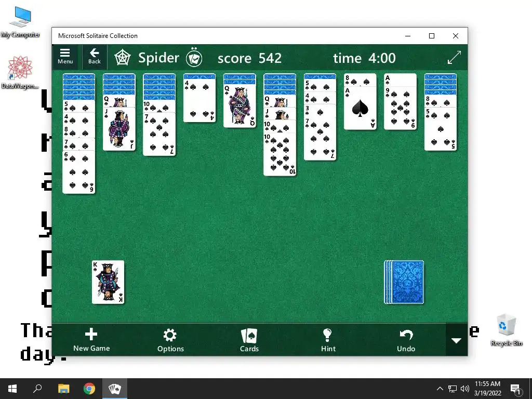Select the 3 of spades in seventh column
The height and width of the screenshot is (399, 532).
(320, 111)
